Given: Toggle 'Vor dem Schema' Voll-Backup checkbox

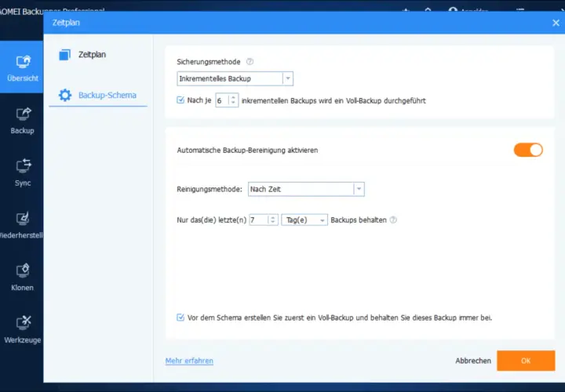Looking at the screenshot, I should point(180,318).
